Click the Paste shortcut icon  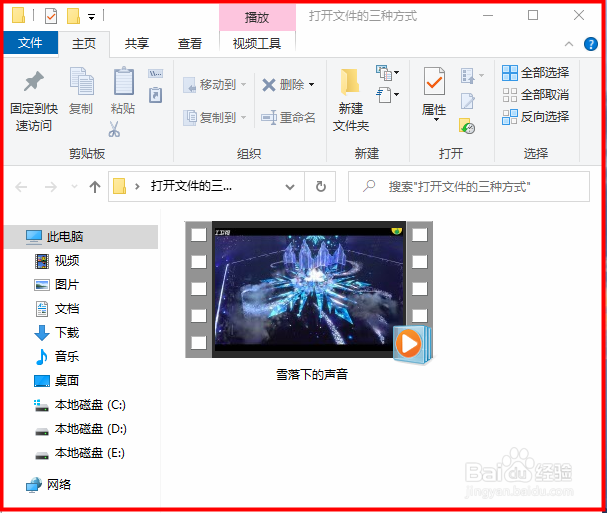(x=155, y=95)
